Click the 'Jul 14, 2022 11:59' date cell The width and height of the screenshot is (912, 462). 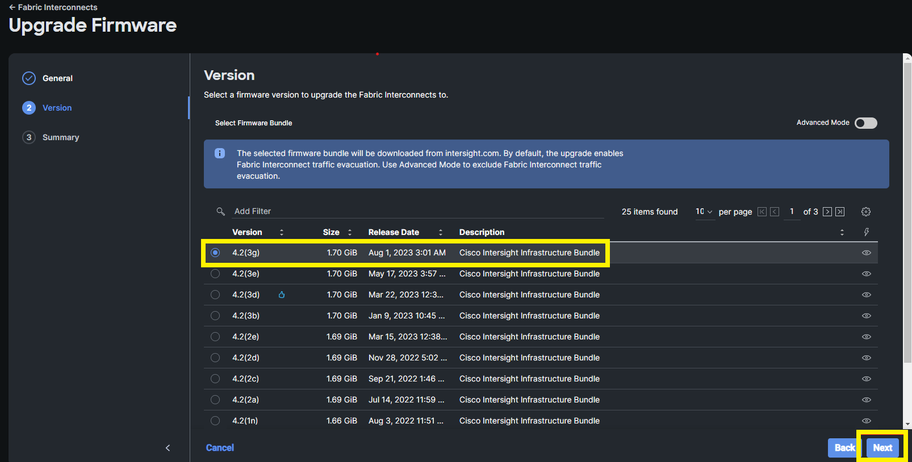[407, 399]
